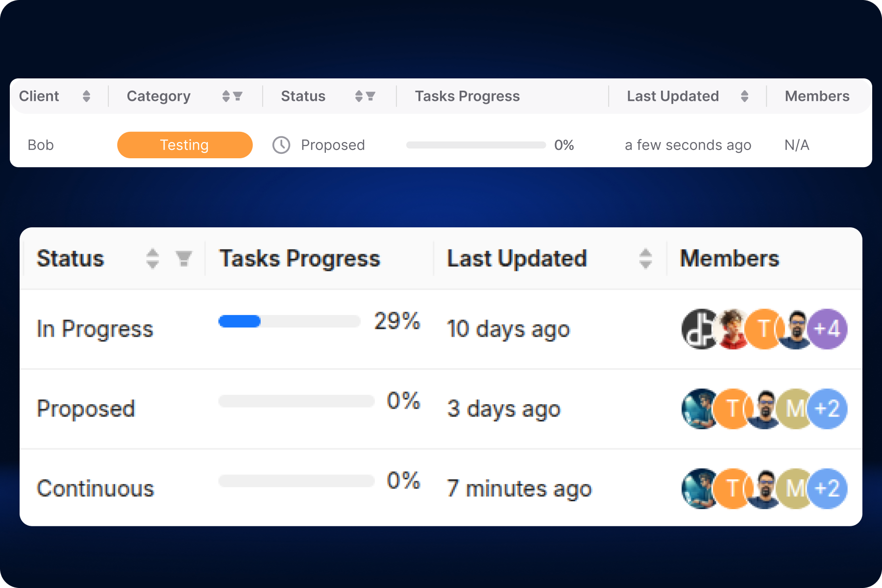Screen dimensions: 882x588
Task: Click the Members column header
Action: (x=817, y=96)
